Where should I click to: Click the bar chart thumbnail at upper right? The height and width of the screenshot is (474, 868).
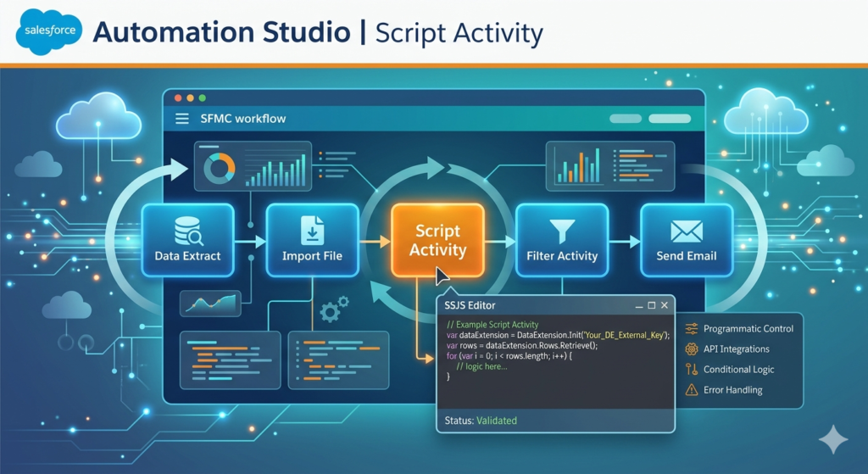click(610, 166)
